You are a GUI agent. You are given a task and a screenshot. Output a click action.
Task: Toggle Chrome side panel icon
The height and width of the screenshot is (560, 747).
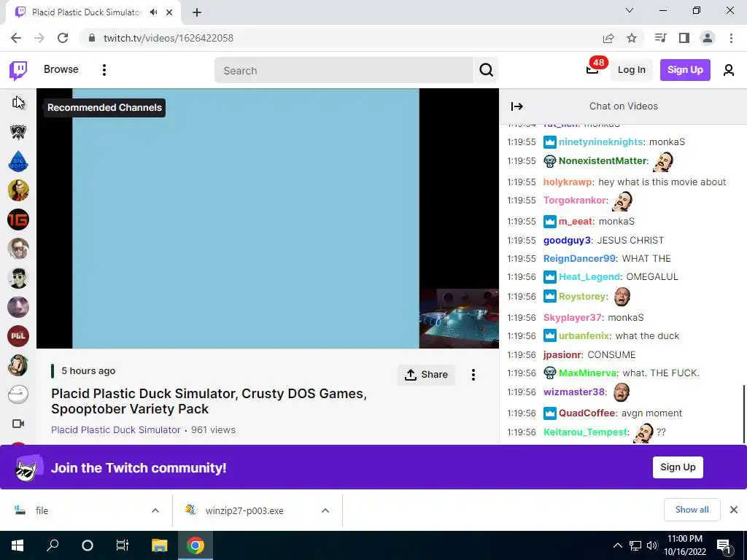point(684,38)
